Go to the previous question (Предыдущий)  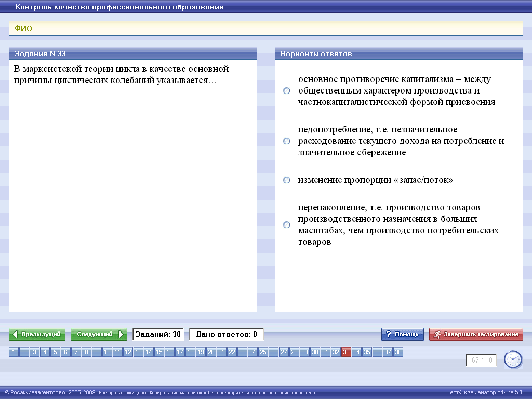37,334
